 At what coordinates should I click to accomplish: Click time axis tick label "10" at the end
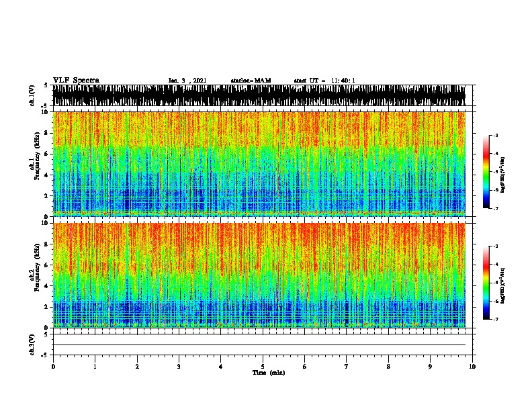tap(472, 367)
